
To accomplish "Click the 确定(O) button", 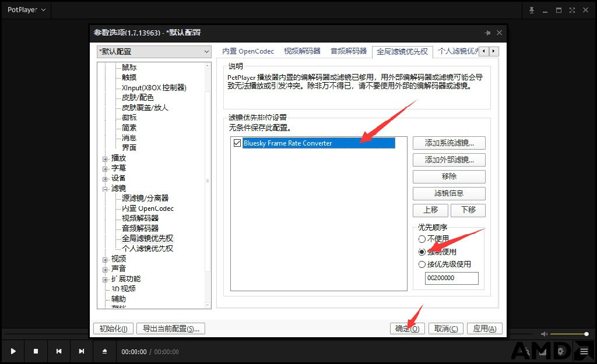I will tap(407, 328).
